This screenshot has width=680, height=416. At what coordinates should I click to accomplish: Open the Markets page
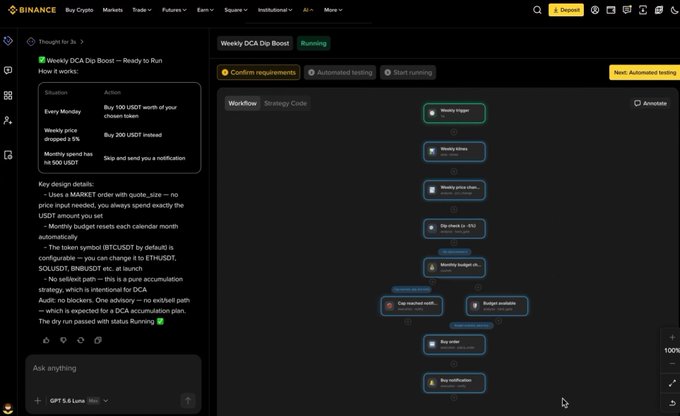(113, 10)
